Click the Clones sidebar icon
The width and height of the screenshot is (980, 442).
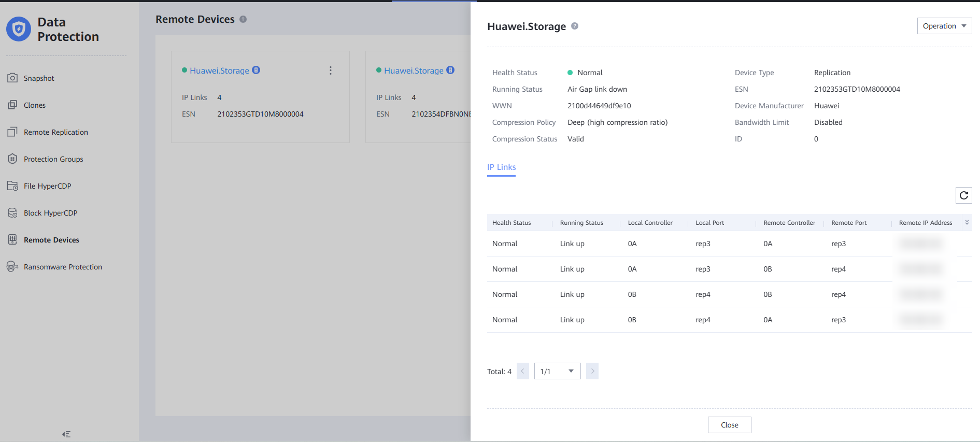[x=12, y=105]
